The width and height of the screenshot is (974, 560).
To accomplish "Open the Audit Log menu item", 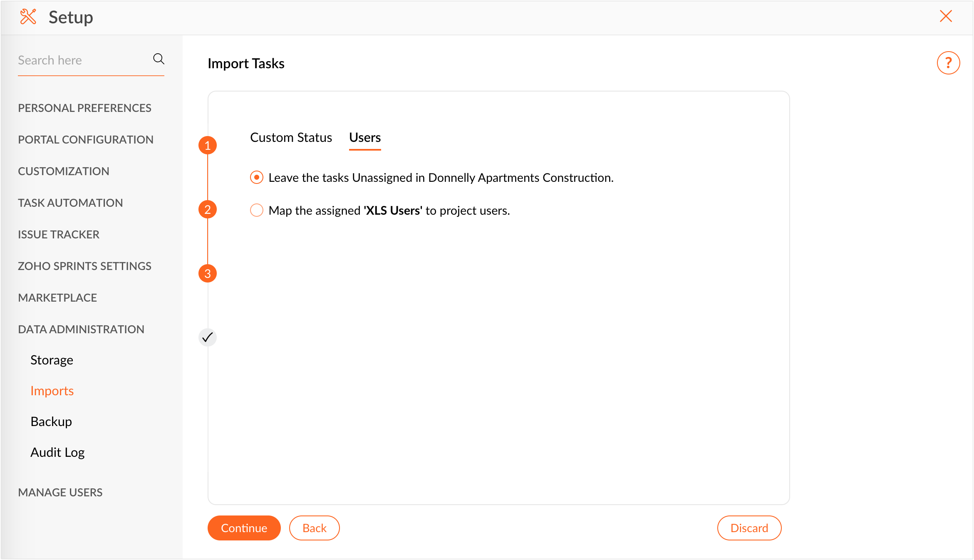I will [x=57, y=452].
